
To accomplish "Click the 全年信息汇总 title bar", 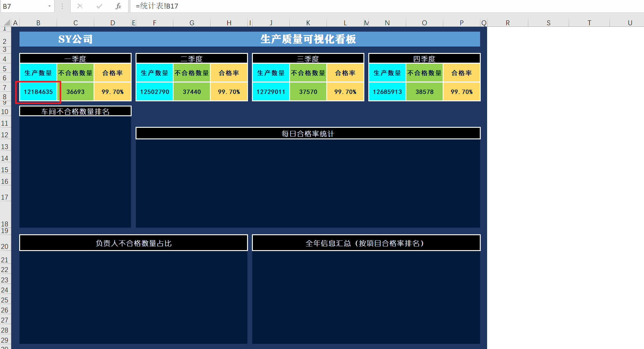I will (366, 243).
